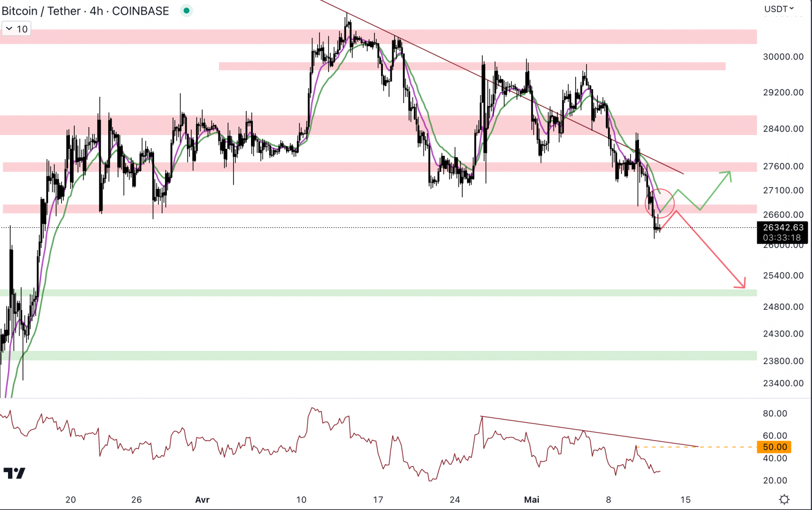
Task: Select the descending trendline on RSI panel
Action: [589, 431]
